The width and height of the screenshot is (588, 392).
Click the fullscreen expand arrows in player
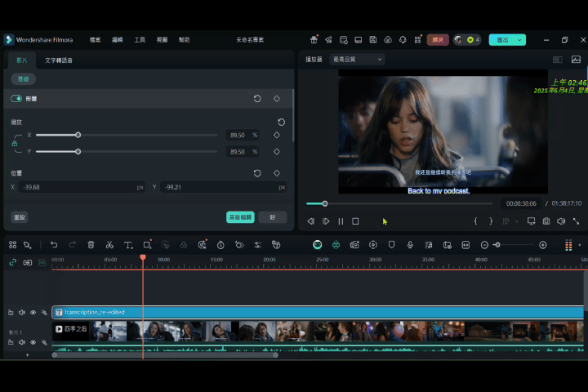[576, 221]
